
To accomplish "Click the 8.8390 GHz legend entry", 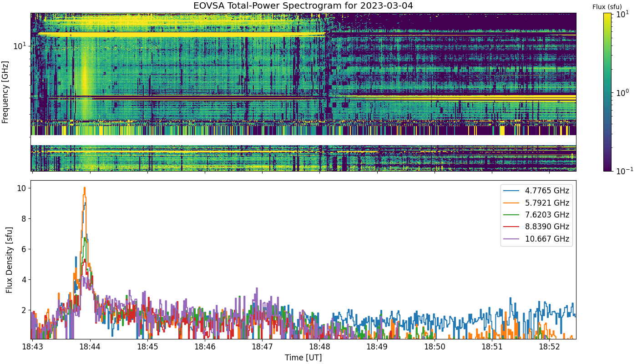I will (537, 227).
